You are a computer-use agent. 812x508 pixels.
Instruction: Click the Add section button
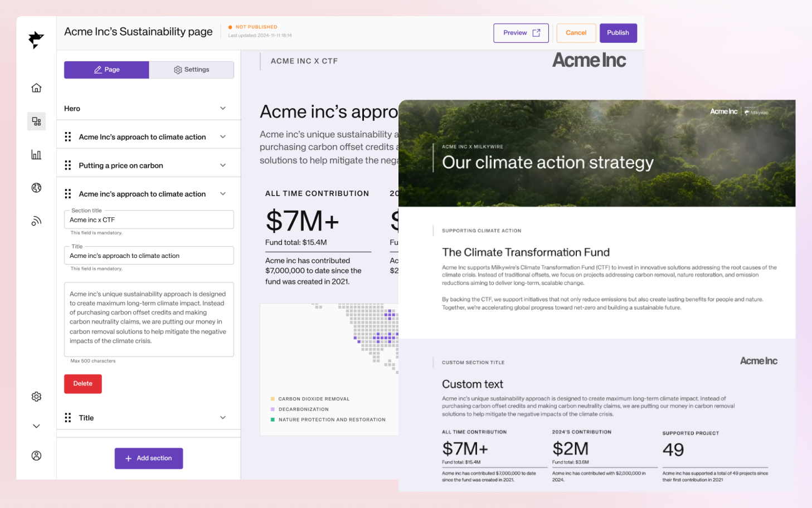(149, 458)
